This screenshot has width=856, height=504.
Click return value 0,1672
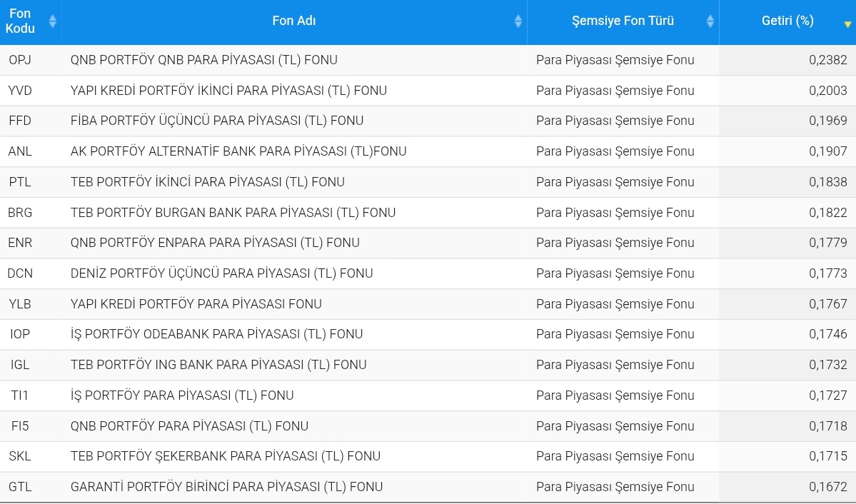click(827, 487)
